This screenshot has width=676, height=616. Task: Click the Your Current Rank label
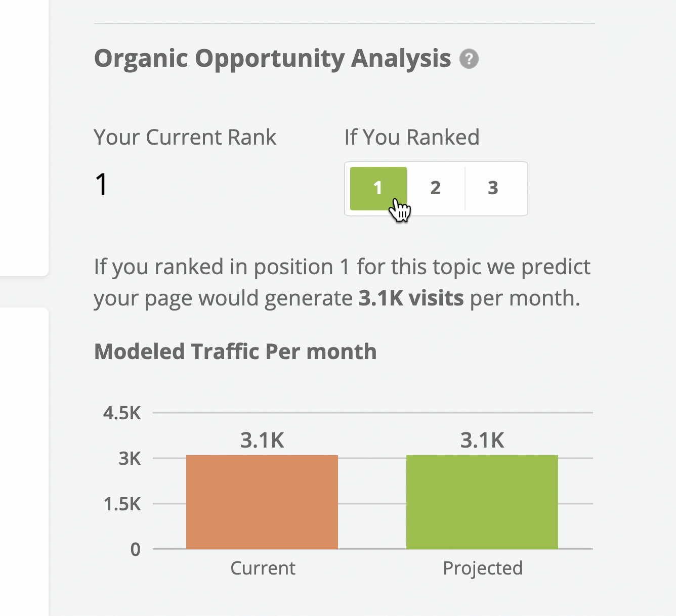(x=185, y=137)
